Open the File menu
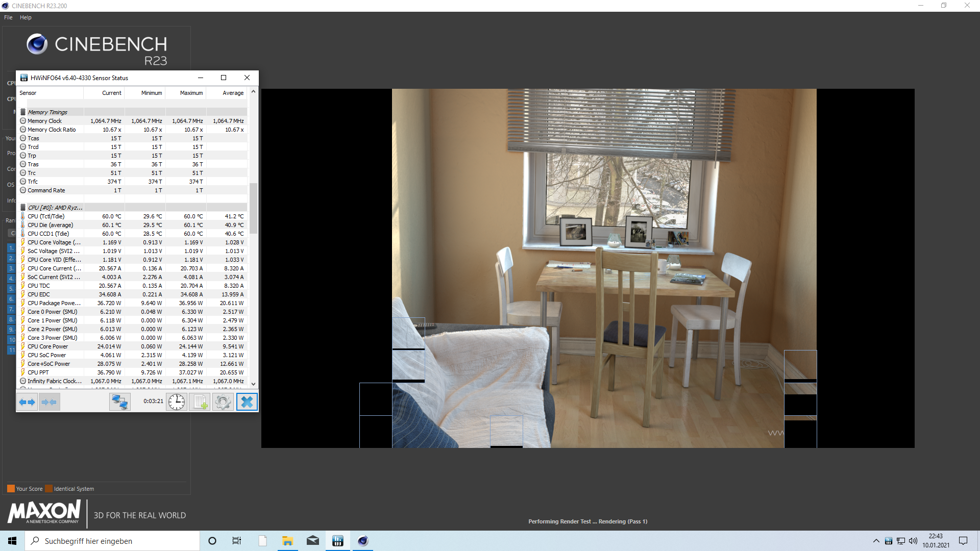The width and height of the screenshot is (980, 551). (x=8, y=17)
